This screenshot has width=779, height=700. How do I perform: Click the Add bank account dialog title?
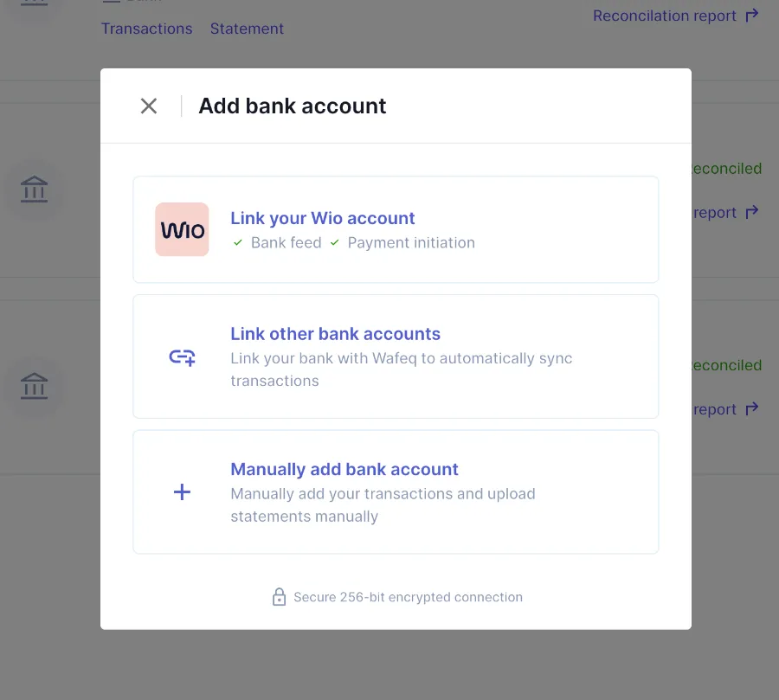293,106
